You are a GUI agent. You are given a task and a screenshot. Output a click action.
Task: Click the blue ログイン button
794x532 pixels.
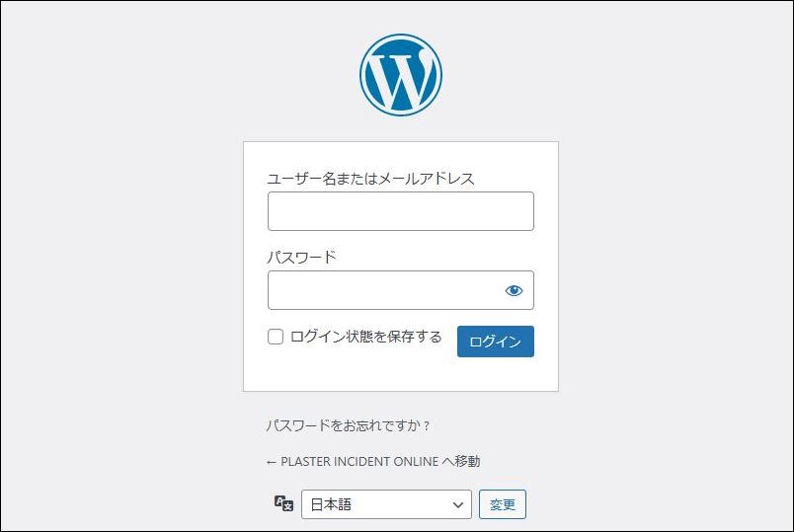coord(495,342)
